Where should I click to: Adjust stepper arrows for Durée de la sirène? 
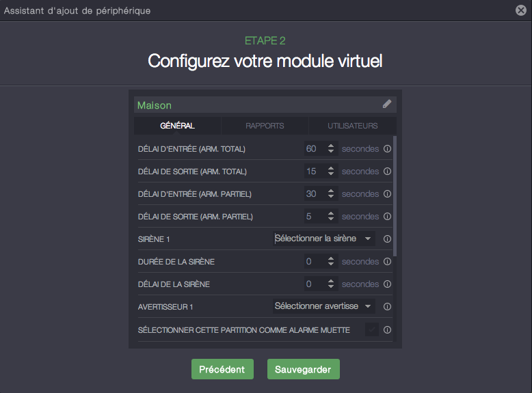[x=331, y=262]
